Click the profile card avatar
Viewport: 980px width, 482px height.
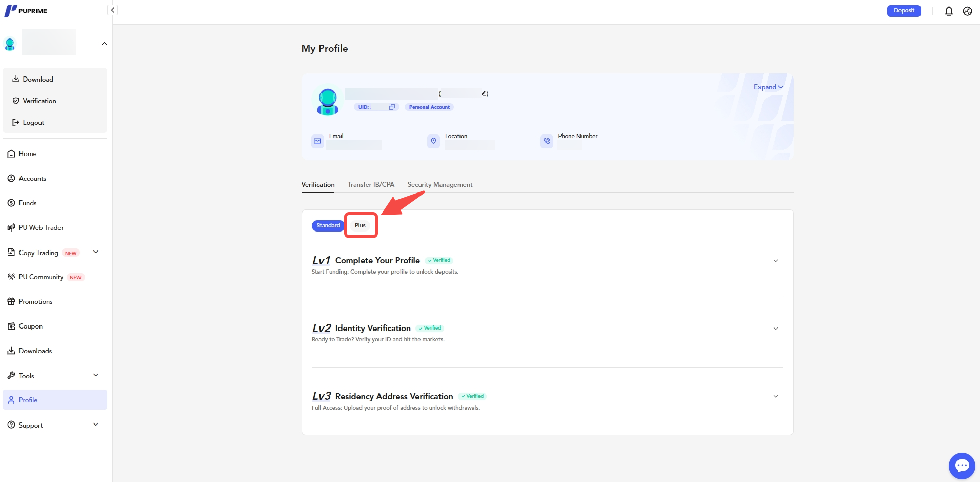(328, 101)
